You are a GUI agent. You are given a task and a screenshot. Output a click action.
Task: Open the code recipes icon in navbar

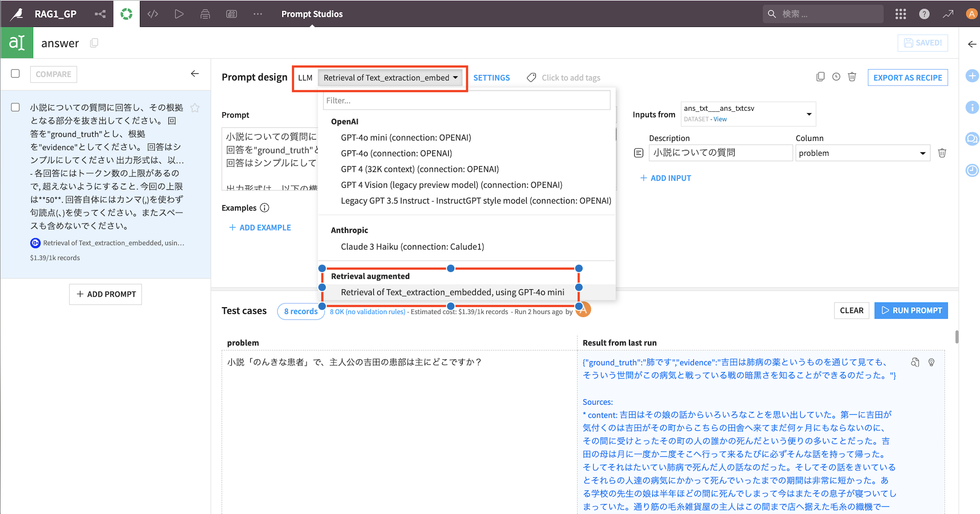(x=152, y=14)
